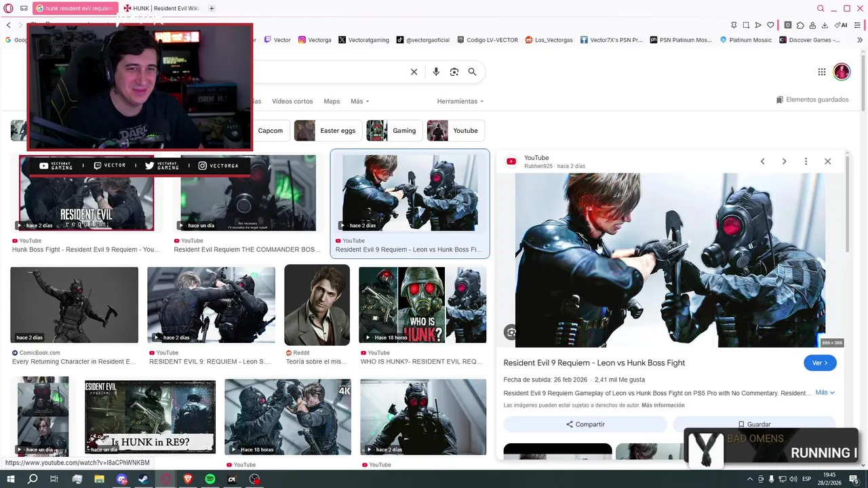Filter results by the Youtube chip
Viewport: 868px width, 488px height.
pyautogui.click(x=456, y=131)
